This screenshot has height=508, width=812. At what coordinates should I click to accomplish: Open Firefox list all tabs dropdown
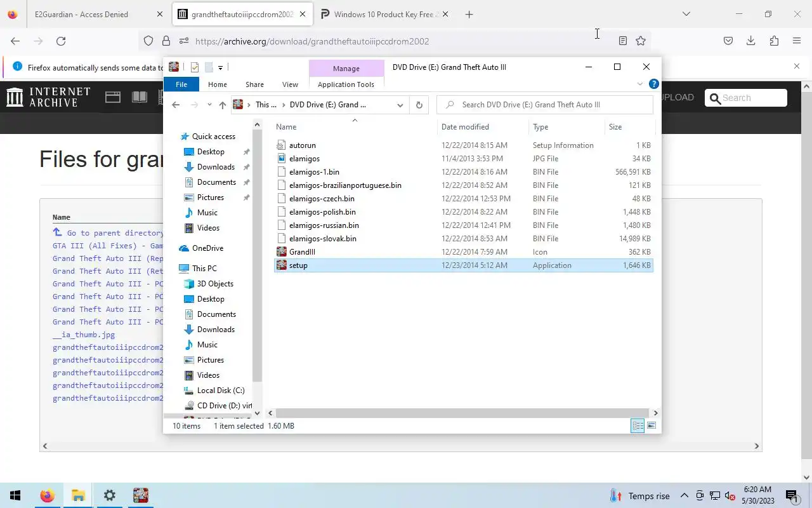point(686,14)
